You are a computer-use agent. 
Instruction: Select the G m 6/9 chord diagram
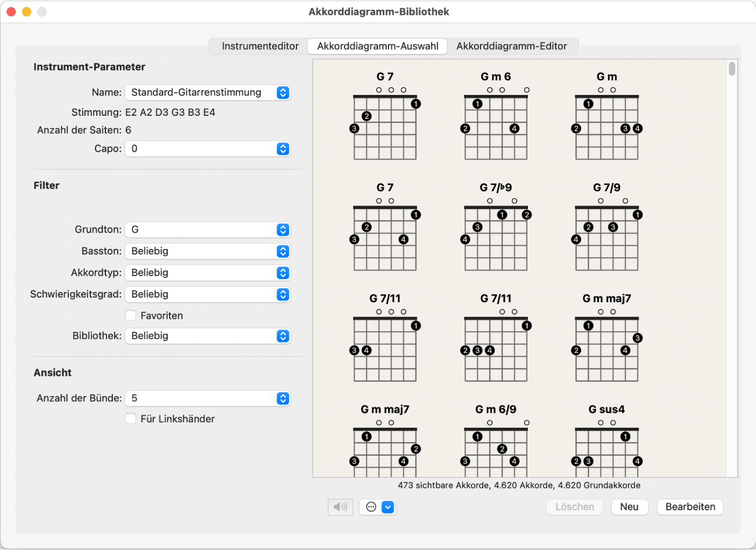click(x=496, y=441)
